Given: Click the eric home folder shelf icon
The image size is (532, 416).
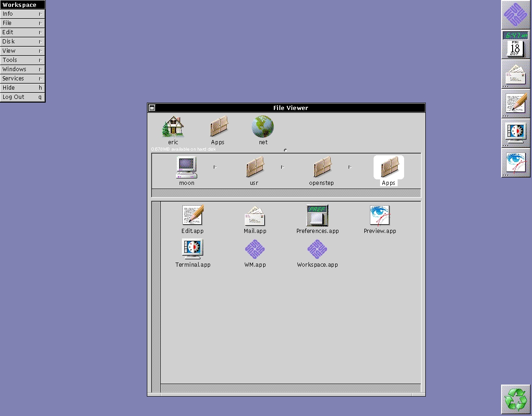Looking at the screenshot, I should point(173,127).
